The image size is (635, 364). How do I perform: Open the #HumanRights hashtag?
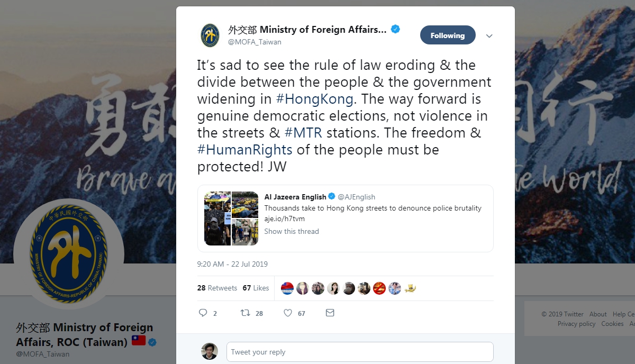[x=244, y=150]
